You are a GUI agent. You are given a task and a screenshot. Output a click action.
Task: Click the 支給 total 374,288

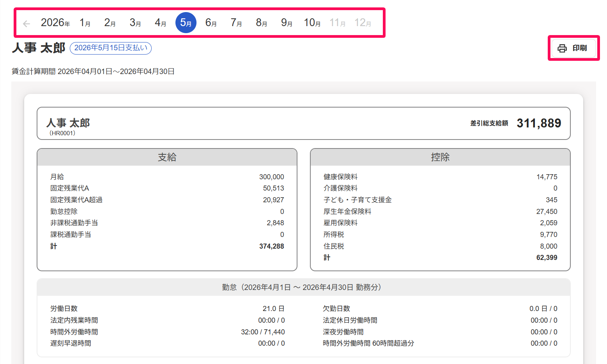[x=272, y=246]
